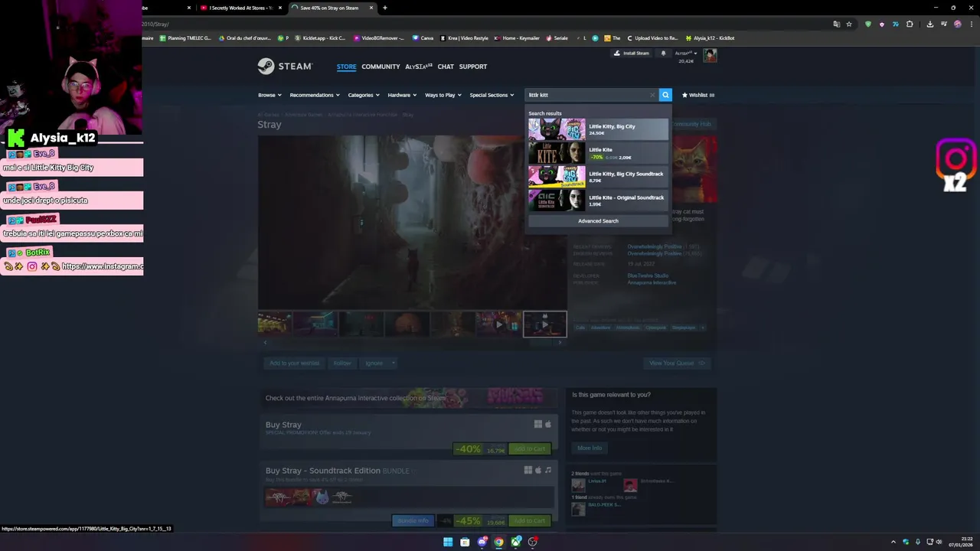Open Microsoft Store from the taskbar
This screenshot has height=551, width=980.
(x=465, y=542)
